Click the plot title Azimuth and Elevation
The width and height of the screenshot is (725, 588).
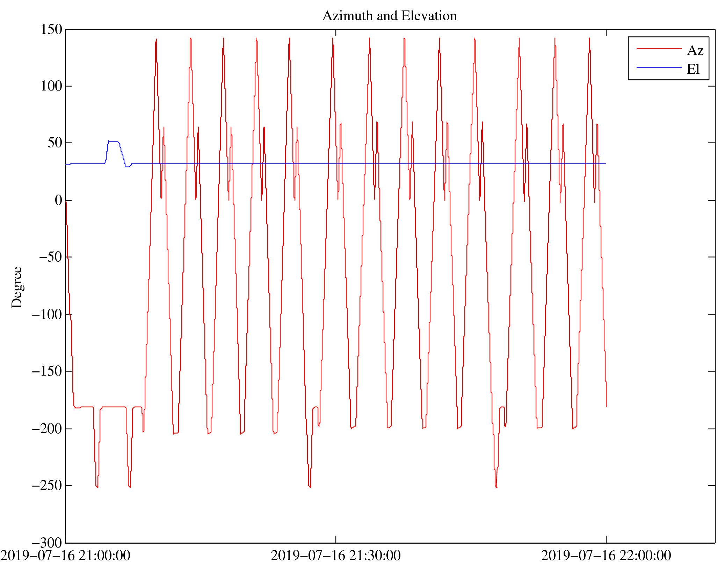(x=389, y=16)
